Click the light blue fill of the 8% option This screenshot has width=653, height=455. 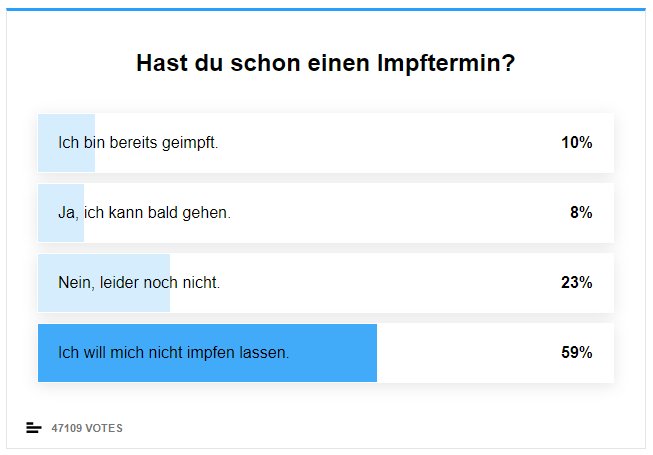(x=61, y=213)
